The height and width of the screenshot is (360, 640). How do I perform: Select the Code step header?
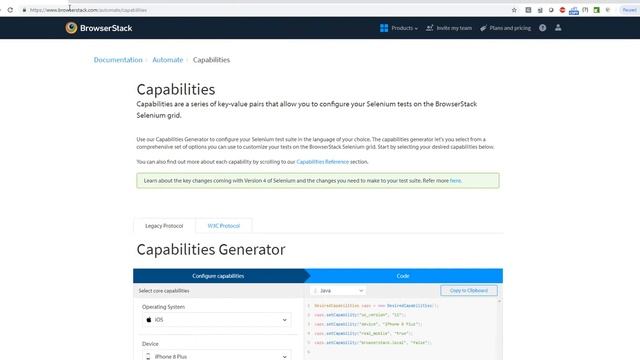click(x=403, y=276)
